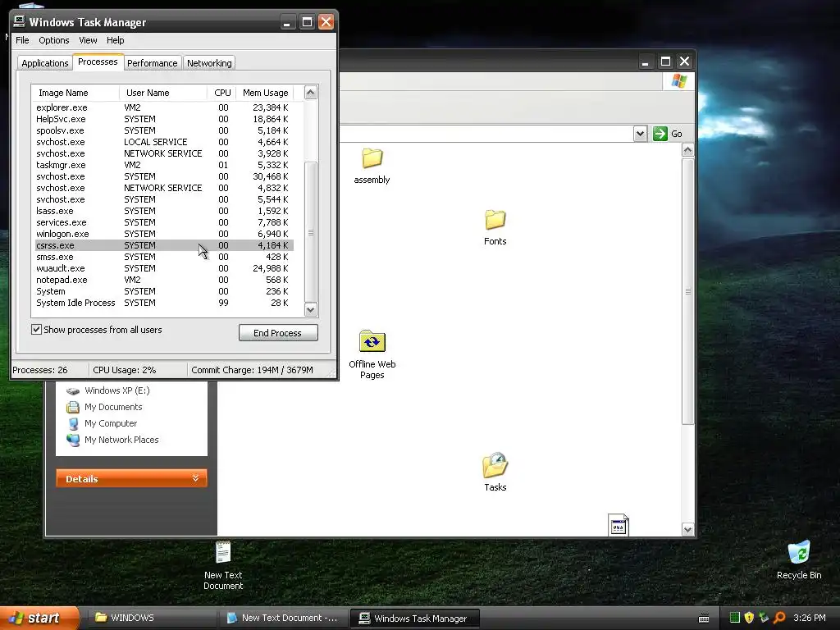Collapse the Details panel chevron

coord(195,478)
